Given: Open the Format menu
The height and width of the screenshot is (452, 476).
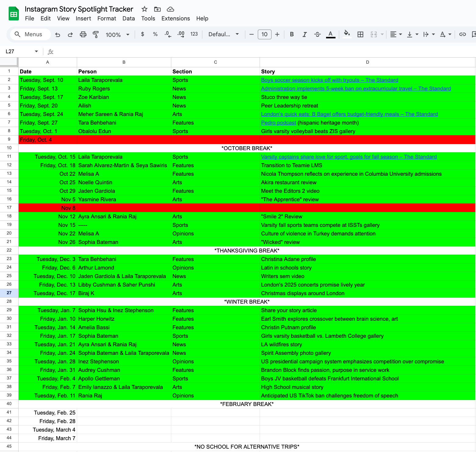Looking at the screenshot, I should pos(107,19).
